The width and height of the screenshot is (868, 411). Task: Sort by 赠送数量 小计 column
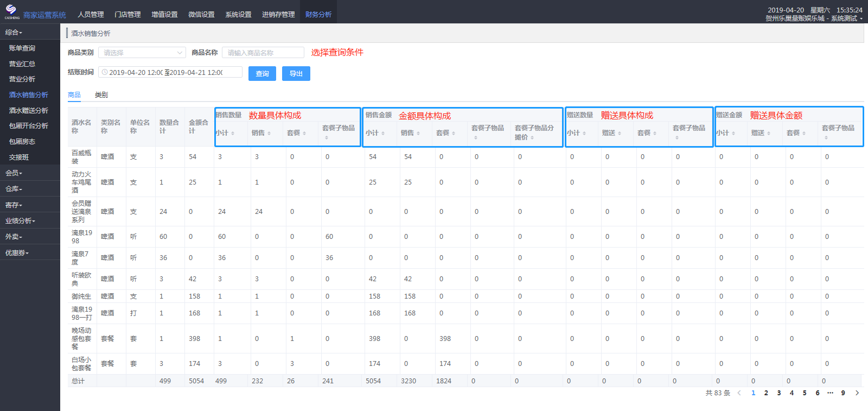click(x=584, y=133)
